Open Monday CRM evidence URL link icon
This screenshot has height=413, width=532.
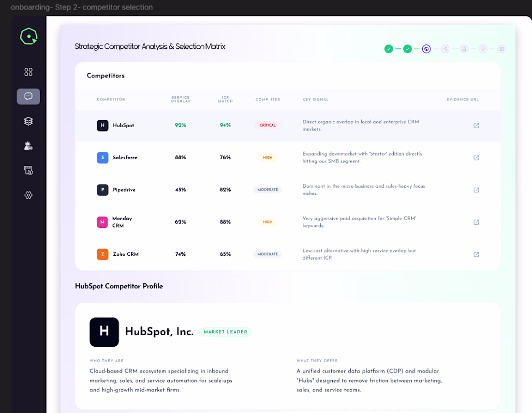point(476,222)
